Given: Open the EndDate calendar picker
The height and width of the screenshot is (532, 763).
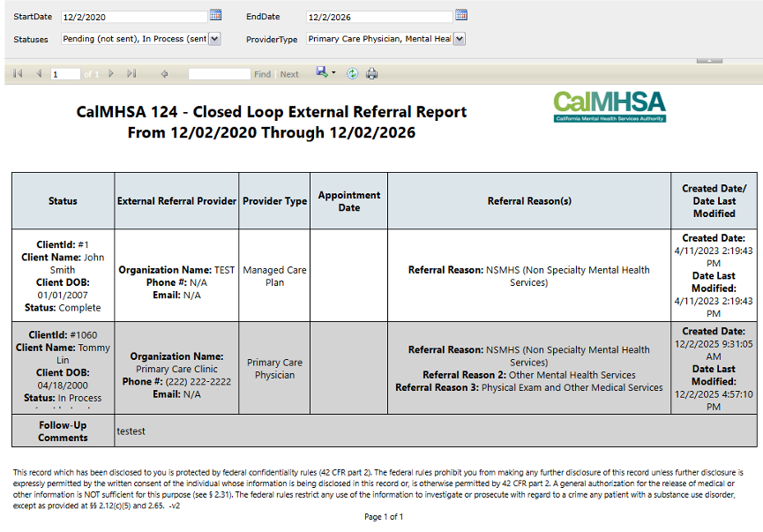Looking at the screenshot, I should 460,15.
